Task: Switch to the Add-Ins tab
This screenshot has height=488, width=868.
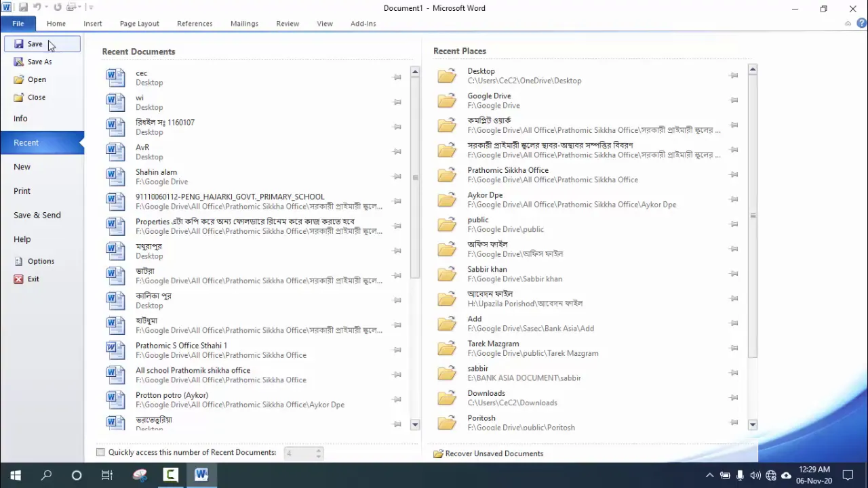Action: click(363, 23)
